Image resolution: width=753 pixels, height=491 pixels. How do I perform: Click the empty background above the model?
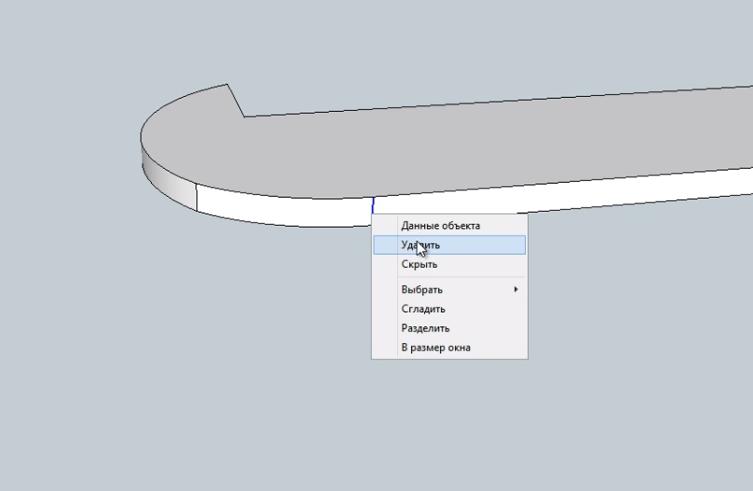click(x=400, y=40)
